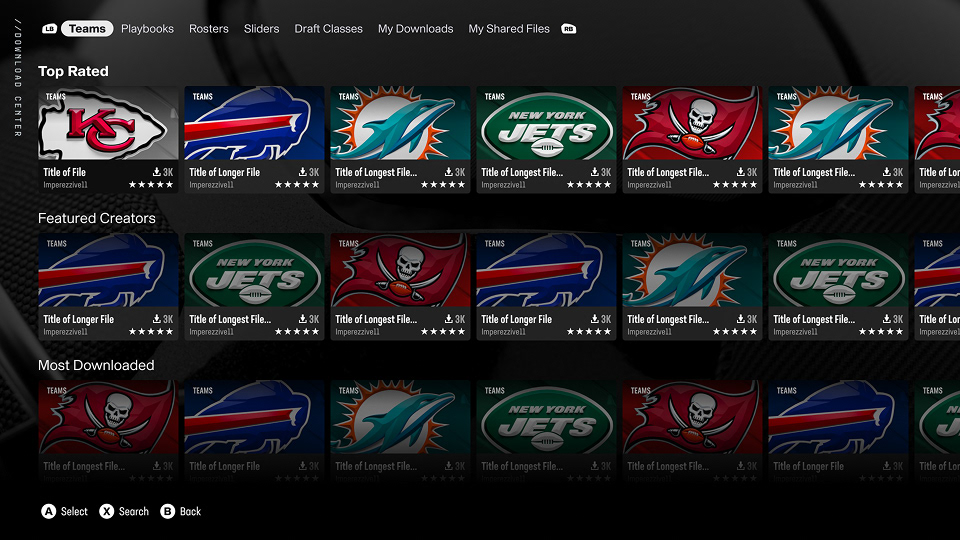The height and width of the screenshot is (540, 960).
Task: Open the Rosters tab
Action: pos(209,29)
